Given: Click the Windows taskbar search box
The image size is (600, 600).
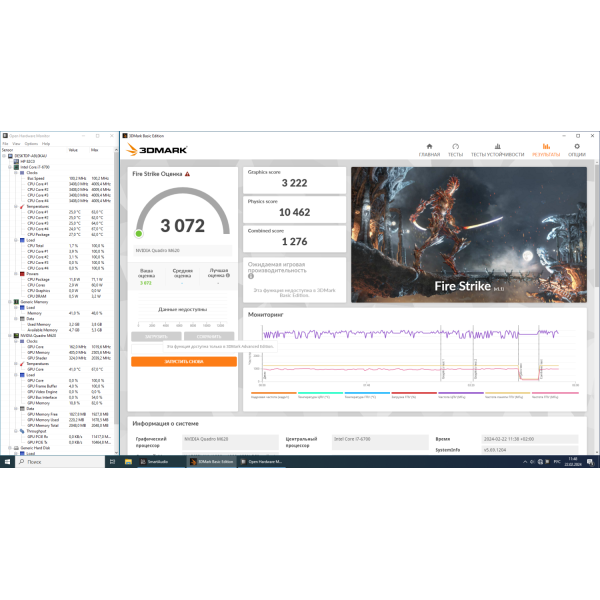Looking at the screenshot, I should click(x=60, y=462).
